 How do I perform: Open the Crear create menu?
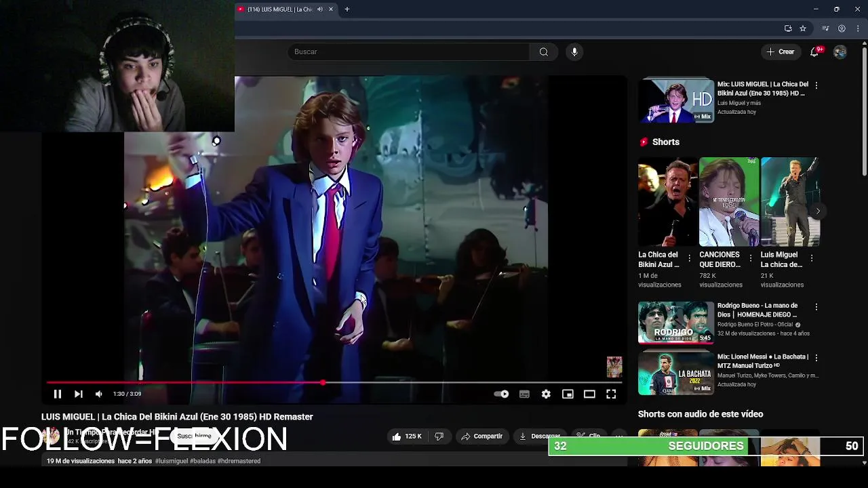coord(780,52)
